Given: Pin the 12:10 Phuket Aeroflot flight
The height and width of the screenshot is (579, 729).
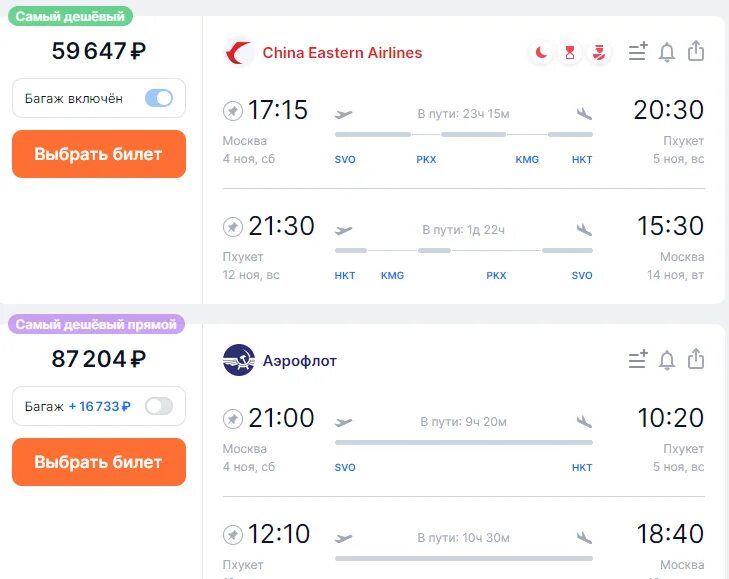Looking at the screenshot, I should 233,535.
